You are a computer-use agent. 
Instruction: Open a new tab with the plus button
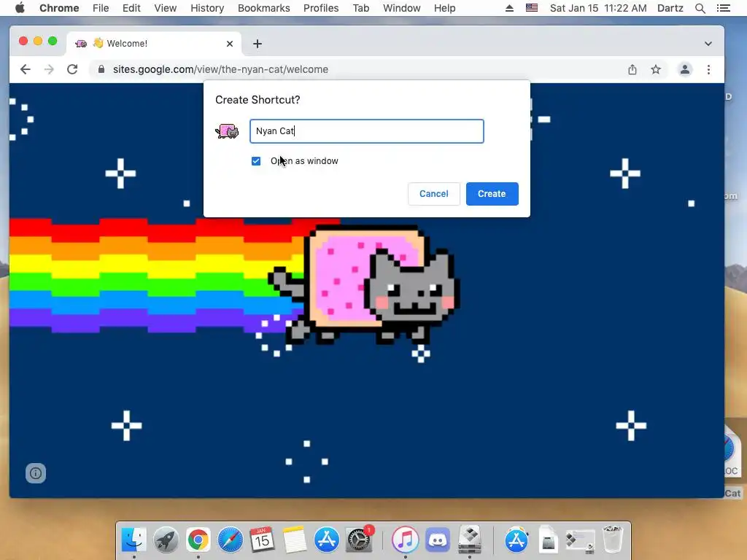coord(258,44)
